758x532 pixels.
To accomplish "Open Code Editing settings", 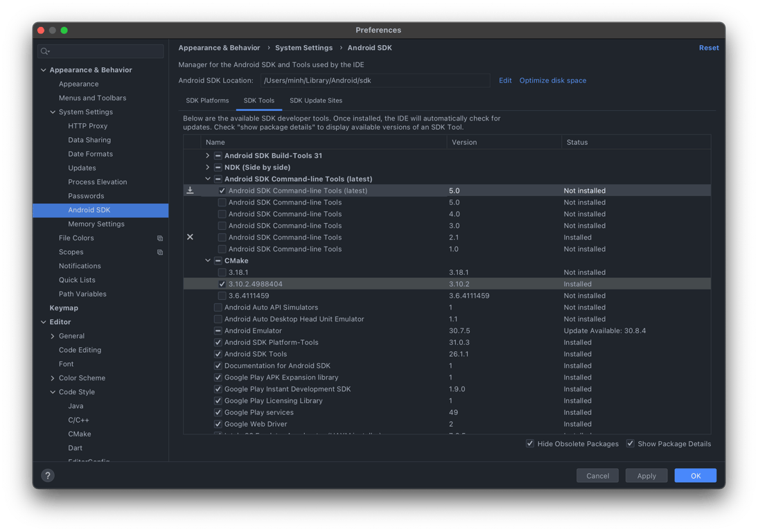I will click(x=80, y=351).
